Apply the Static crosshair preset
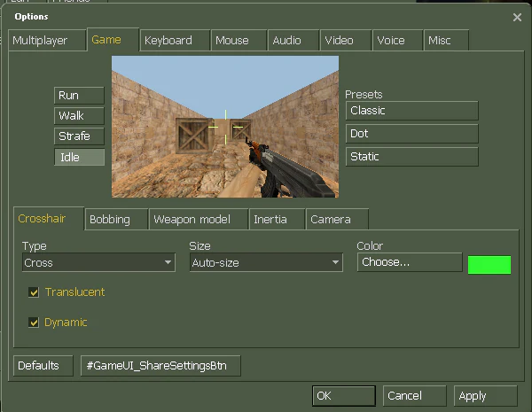The height and width of the screenshot is (412, 532). pos(412,157)
